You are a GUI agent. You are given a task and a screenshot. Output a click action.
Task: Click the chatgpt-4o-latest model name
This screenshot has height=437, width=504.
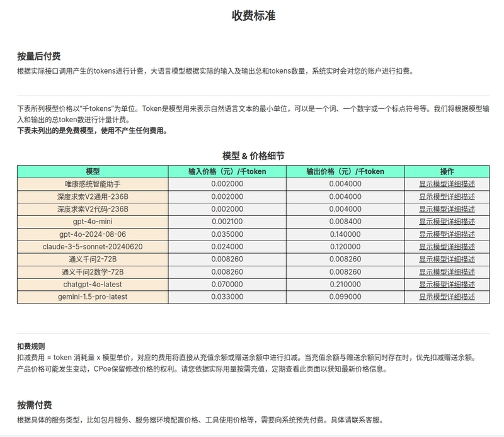(93, 285)
